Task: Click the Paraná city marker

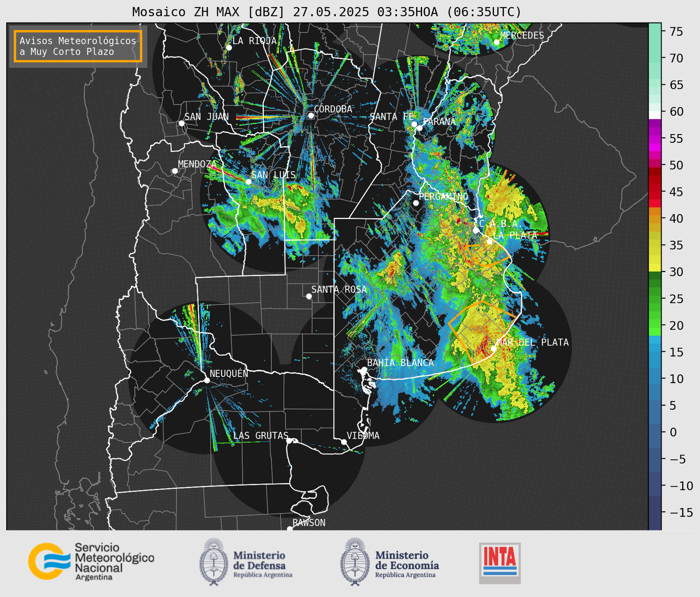Action: point(420,128)
